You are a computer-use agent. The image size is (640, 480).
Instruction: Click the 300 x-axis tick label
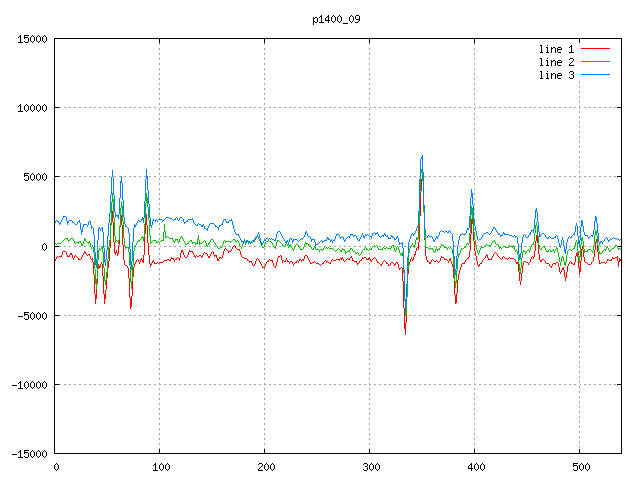[x=369, y=467]
